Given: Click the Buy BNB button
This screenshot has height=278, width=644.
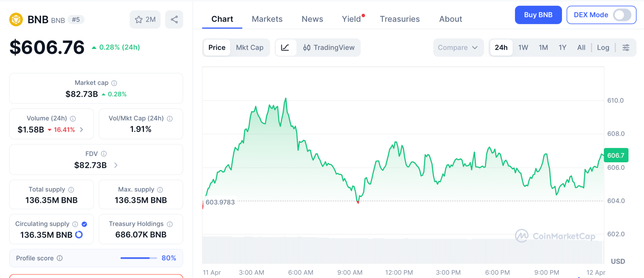Looking at the screenshot, I should pyautogui.click(x=538, y=15).
